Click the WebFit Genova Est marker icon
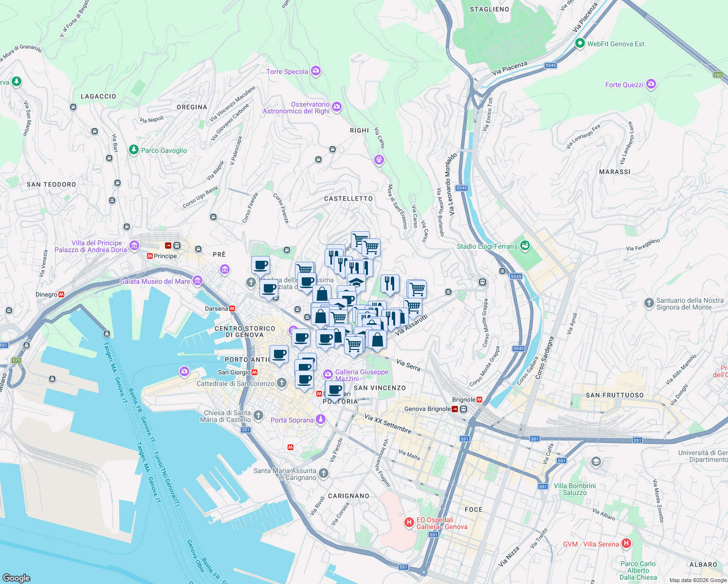Viewport: 728px width, 584px height. coord(580,43)
